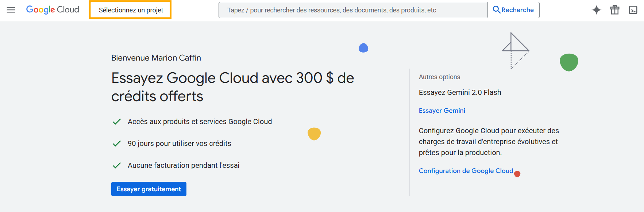
Task: Activate Cloud Shell terminal icon
Action: [x=633, y=10]
